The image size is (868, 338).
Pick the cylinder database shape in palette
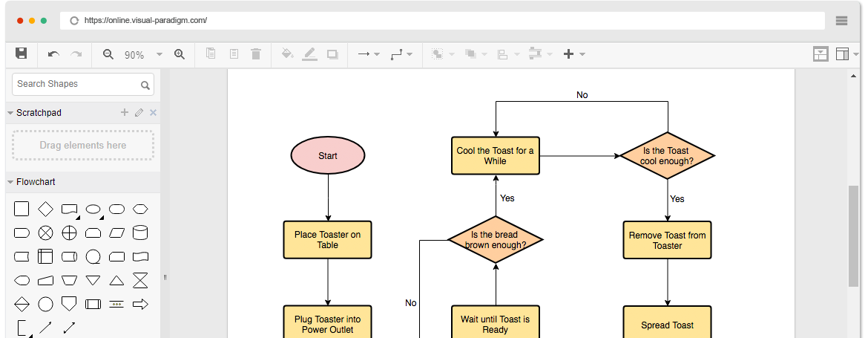click(x=139, y=233)
